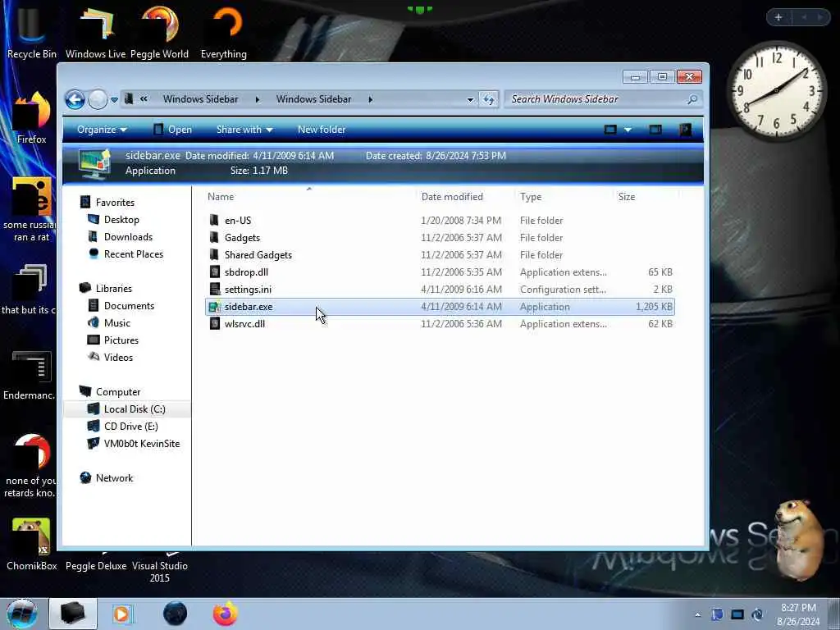The width and height of the screenshot is (840, 630).
Task: Click the help icon in command bar
Action: click(685, 130)
